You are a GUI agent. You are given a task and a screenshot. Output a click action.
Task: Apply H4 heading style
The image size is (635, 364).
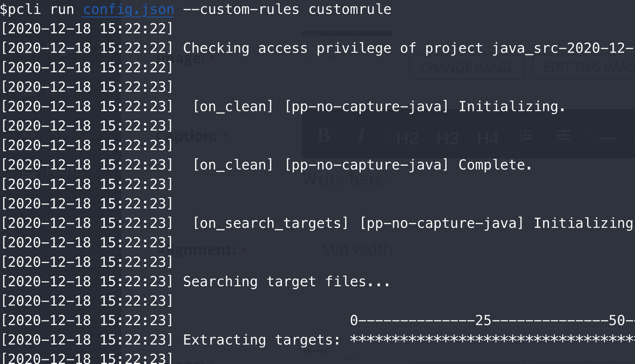488,138
